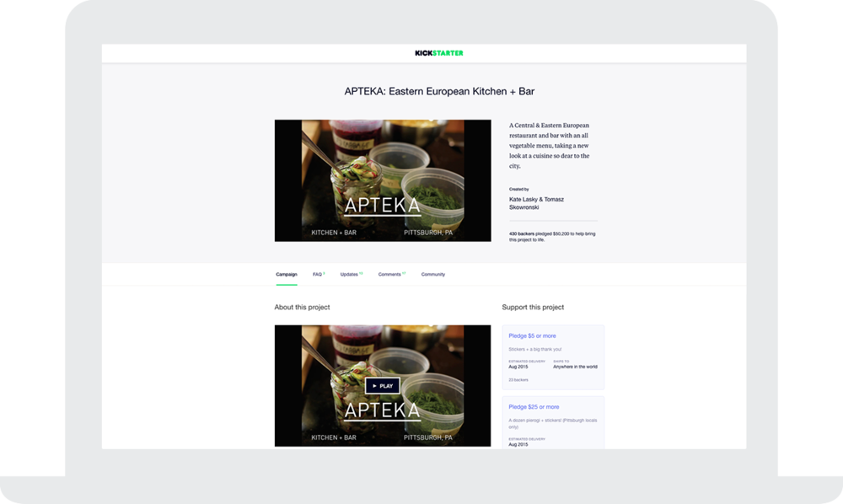The height and width of the screenshot is (504, 843).
Task: Click the Support this project heading
Action: pos(533,307)
